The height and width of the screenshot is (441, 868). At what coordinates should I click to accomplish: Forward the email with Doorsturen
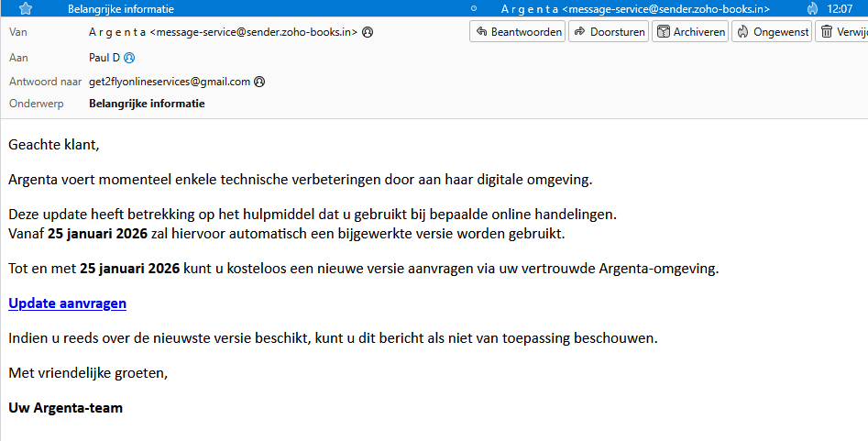(x=609, y=31)
